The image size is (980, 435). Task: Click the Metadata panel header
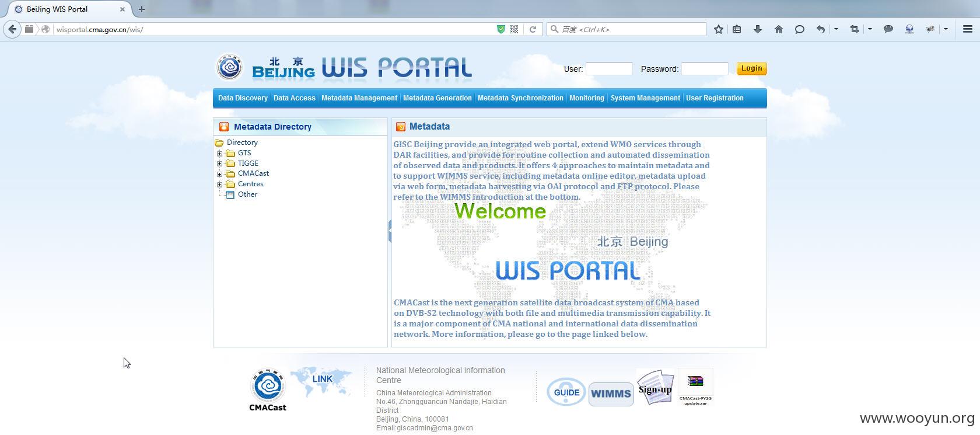(x=579, y=127)
